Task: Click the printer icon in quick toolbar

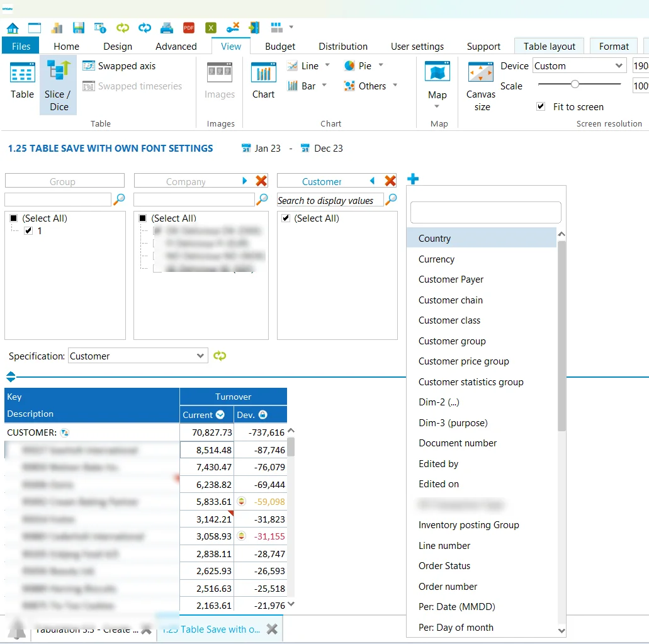Action: pyautogui.click(x=167, y=28)
